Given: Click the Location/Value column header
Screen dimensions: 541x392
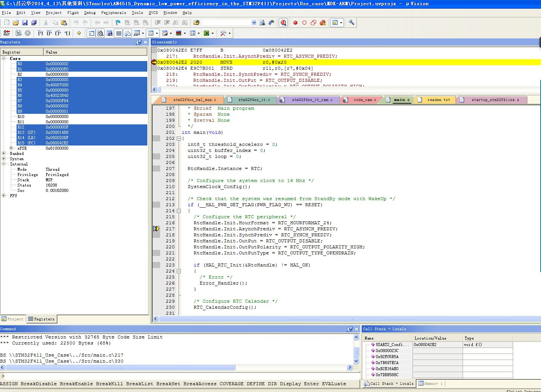Looking at the screenshot, I should (x=437, y=338).
